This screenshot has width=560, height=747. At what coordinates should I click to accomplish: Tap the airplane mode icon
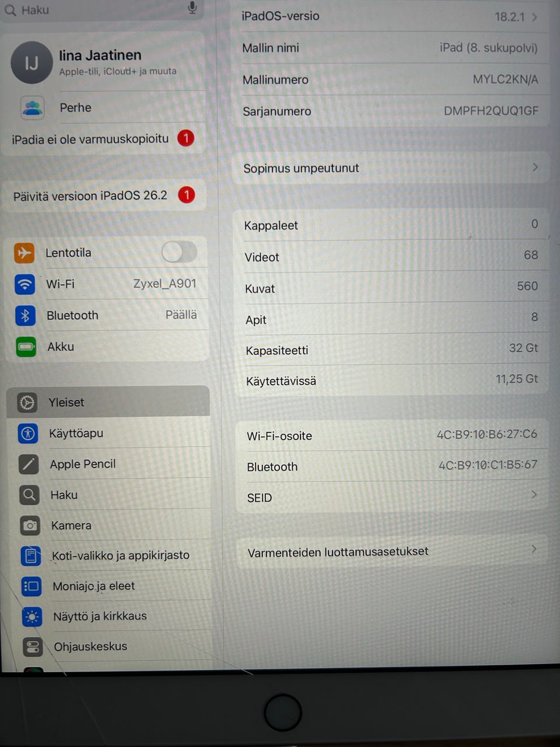point(24,253)
